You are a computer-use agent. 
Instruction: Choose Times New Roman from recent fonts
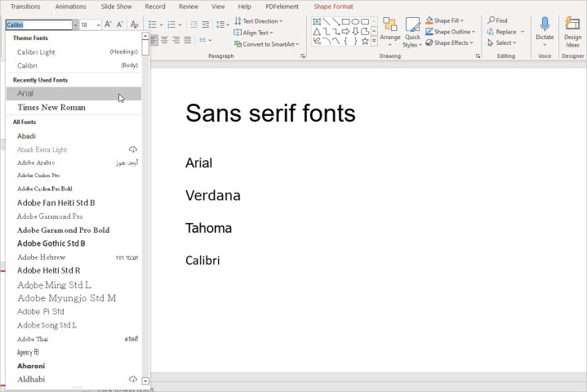(x=51, y=107)
